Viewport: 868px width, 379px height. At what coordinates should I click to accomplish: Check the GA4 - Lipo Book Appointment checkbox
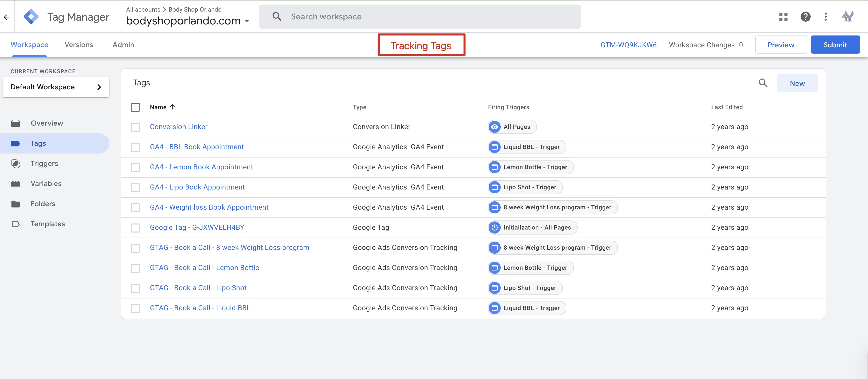(x=135, y=187)
